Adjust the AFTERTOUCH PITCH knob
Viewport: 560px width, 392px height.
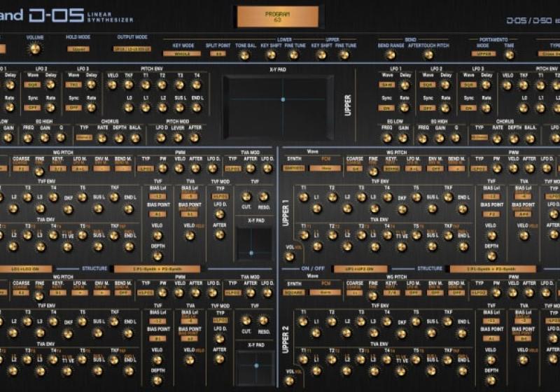tap(428, 55)
